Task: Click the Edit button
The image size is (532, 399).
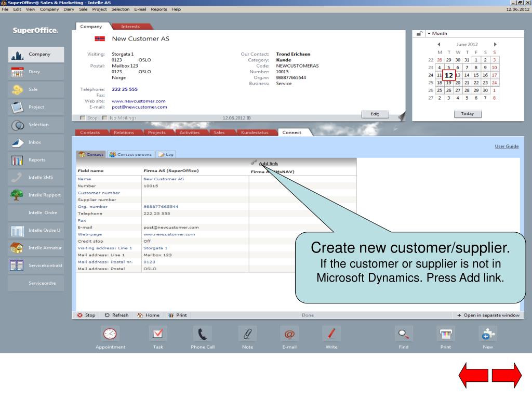Action: coord(375,114)
